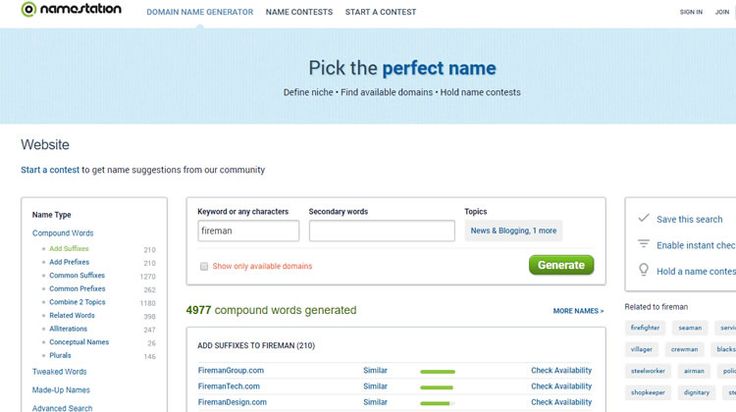Expand the Made-Up Names section
Image resolution: width=736 pixels, height=412 pixels.
coord(60,390)
